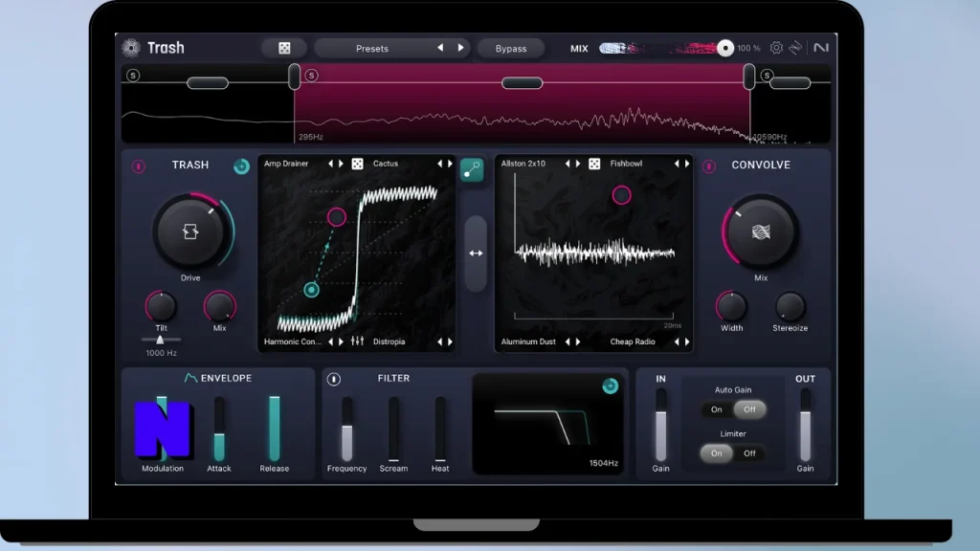Click the Tilt knob
980x551 pixels.
click(161, 307)
